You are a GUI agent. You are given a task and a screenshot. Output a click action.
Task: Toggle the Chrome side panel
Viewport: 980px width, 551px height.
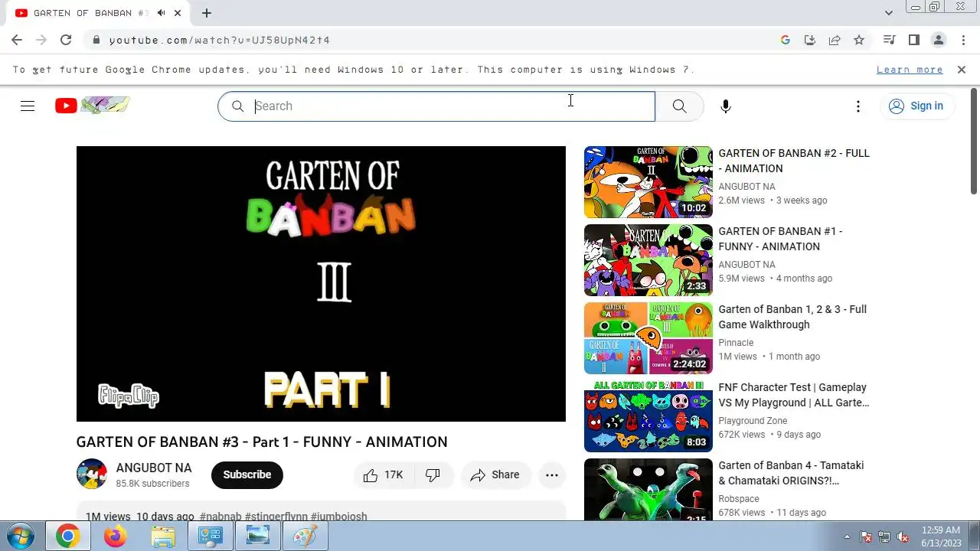913,40
